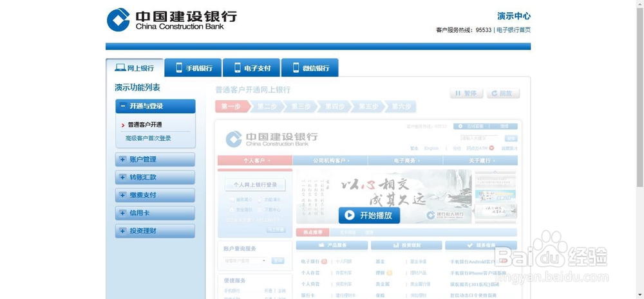The width and height of the screenshot is (644, 299).
Task: Click the 服务指南 header in the preview
Action: (481, 245)
